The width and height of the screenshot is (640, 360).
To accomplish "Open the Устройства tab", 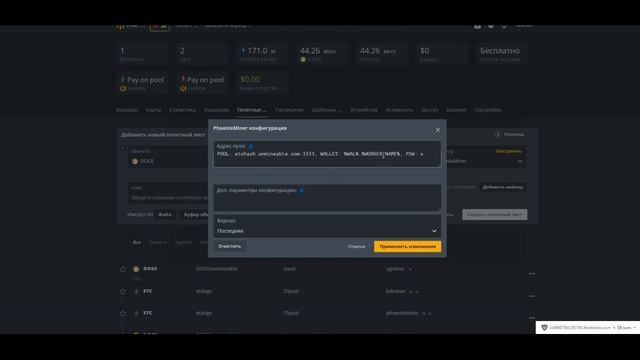I will coord(364,110).
